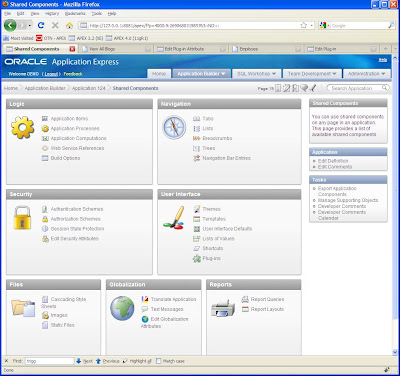The width and height of the screenshot is (400, 376).
Task: Click the Search Application magnifier icon
Action: (385, 88)
